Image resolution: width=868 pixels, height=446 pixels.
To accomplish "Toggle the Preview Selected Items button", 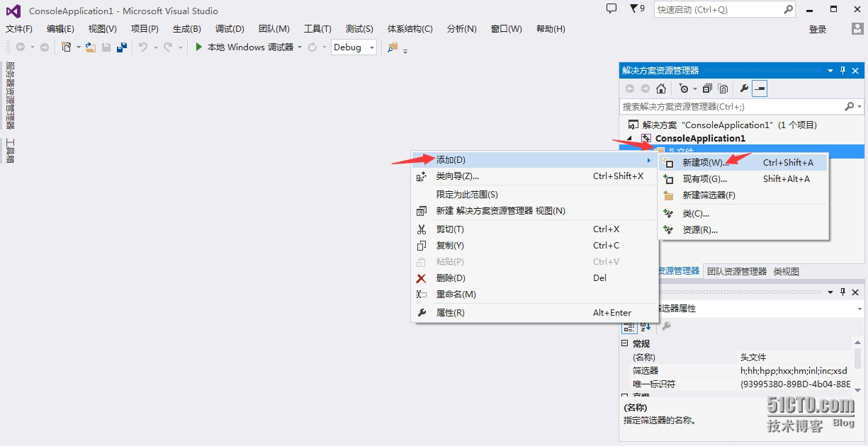I will pyautogui.click(x=760, y=88).
